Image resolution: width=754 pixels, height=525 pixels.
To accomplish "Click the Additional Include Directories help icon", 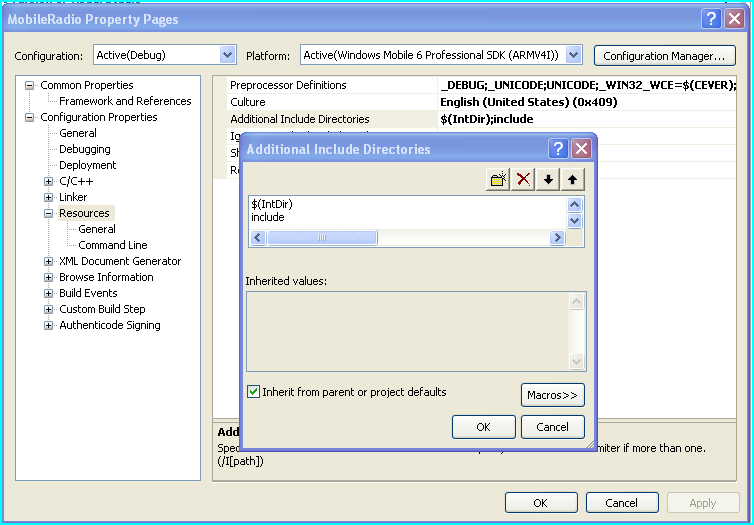I will [558, 149].
